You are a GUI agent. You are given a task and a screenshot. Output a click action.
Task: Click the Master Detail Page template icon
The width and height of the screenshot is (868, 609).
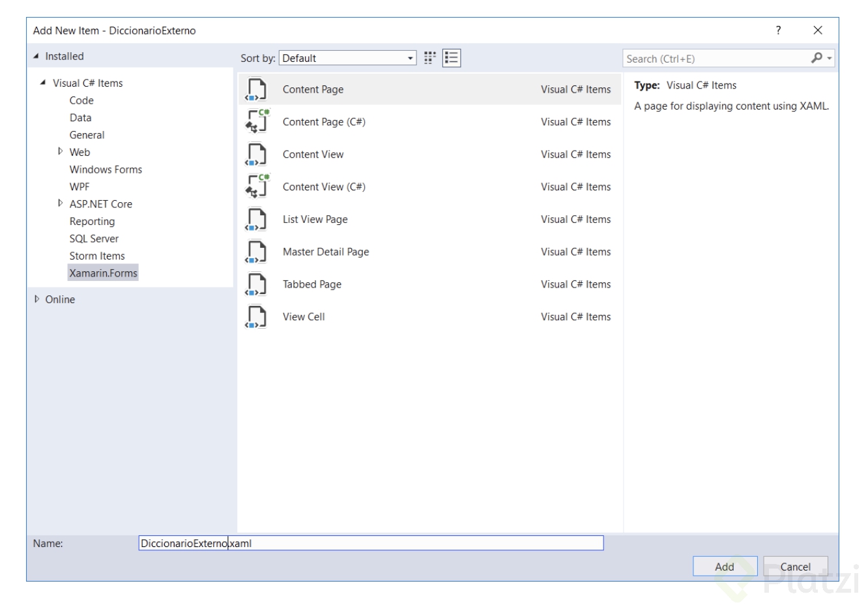(x=256, y=252)
